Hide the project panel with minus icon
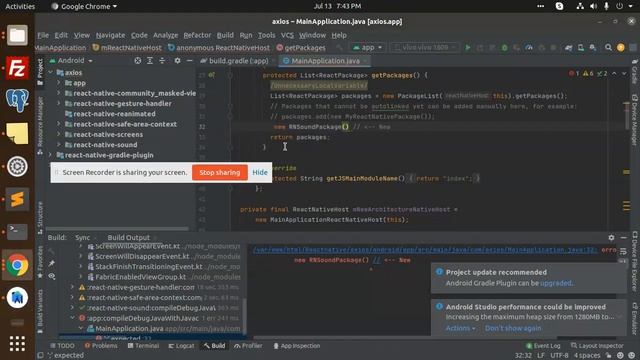 (x=189, y=60)
